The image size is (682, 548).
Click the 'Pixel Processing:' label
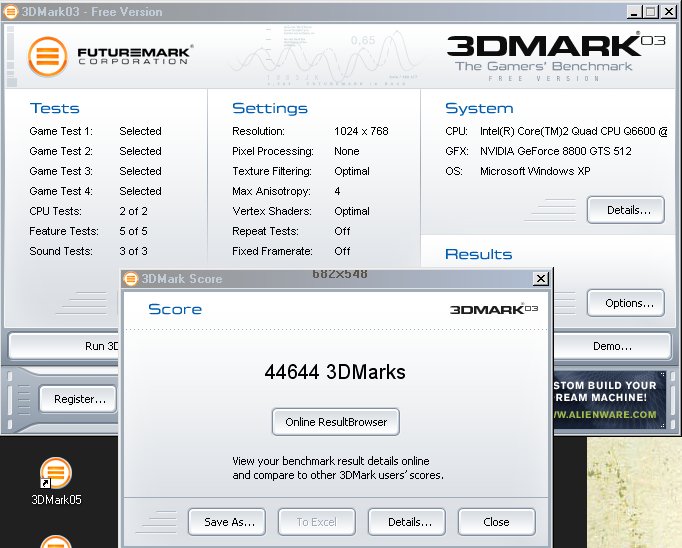[273, 151]
